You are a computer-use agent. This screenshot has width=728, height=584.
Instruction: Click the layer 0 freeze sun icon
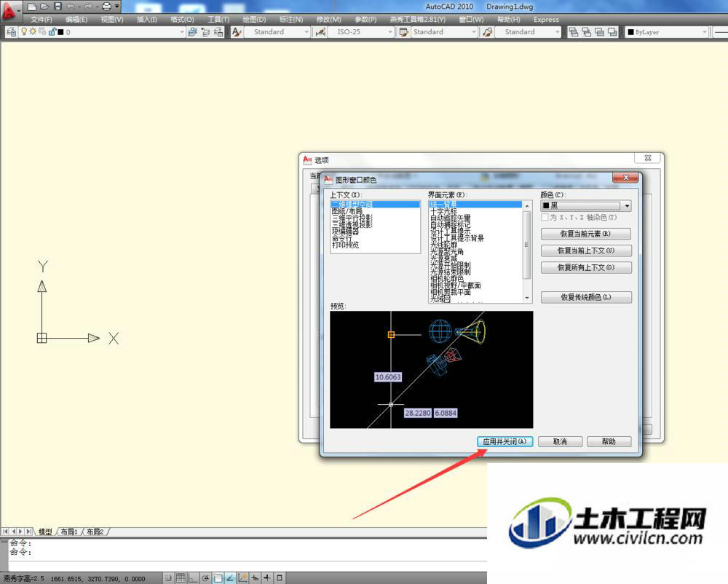33,31
